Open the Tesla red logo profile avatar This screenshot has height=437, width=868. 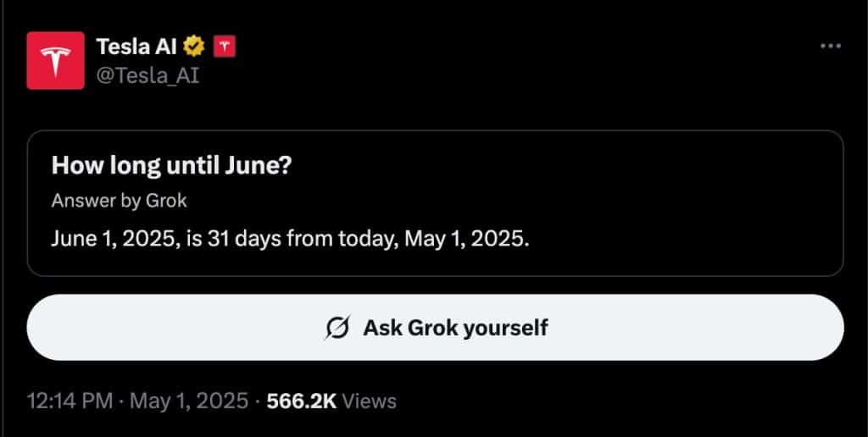pyautogui.click(x=55, y=60)
